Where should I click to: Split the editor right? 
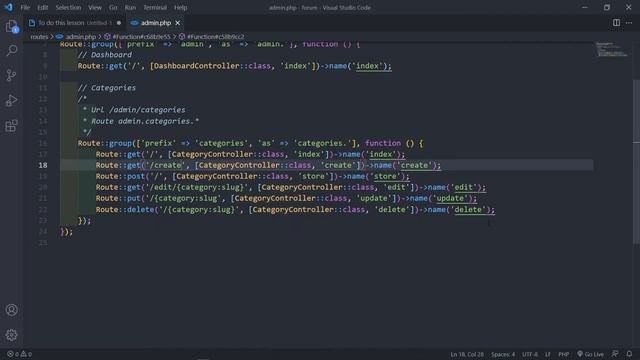[x=616, y=23]
